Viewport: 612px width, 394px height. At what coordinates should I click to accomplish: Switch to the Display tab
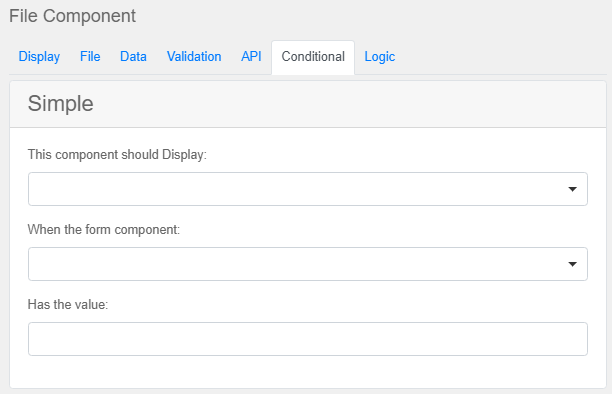point(39,57)
